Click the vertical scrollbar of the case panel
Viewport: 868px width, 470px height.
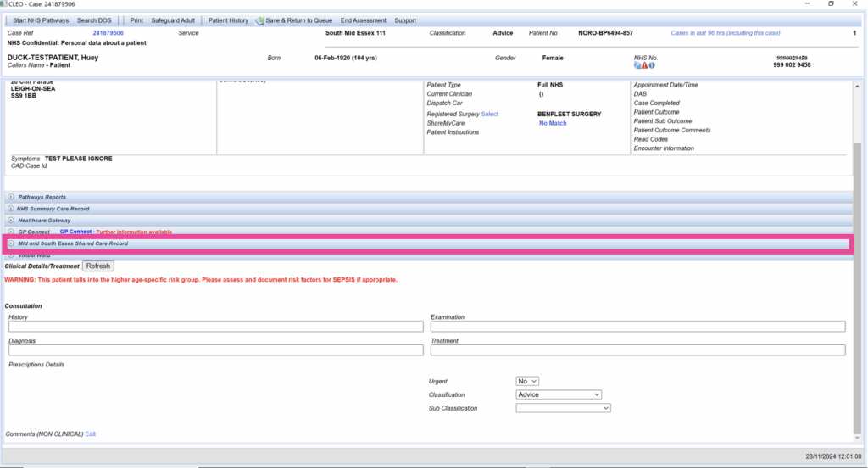coord(857,287)
